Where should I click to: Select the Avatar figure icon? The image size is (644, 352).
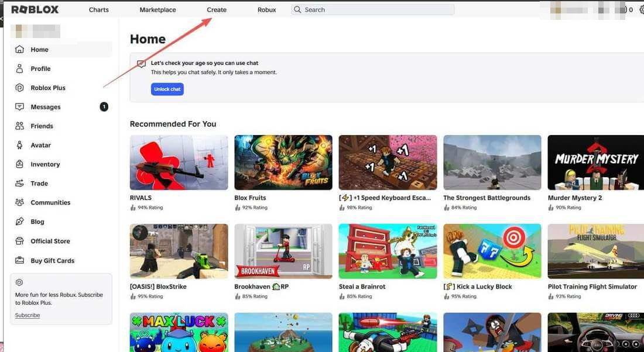click(x=19, y=145)
